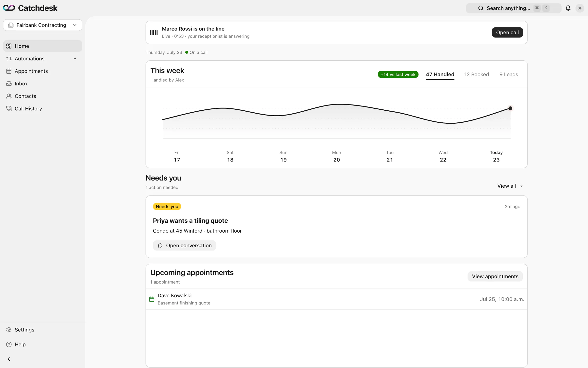This screenshot has height=368, width=588.
Task: Open Call History in the sidebar
Action: tap(43, 109)
